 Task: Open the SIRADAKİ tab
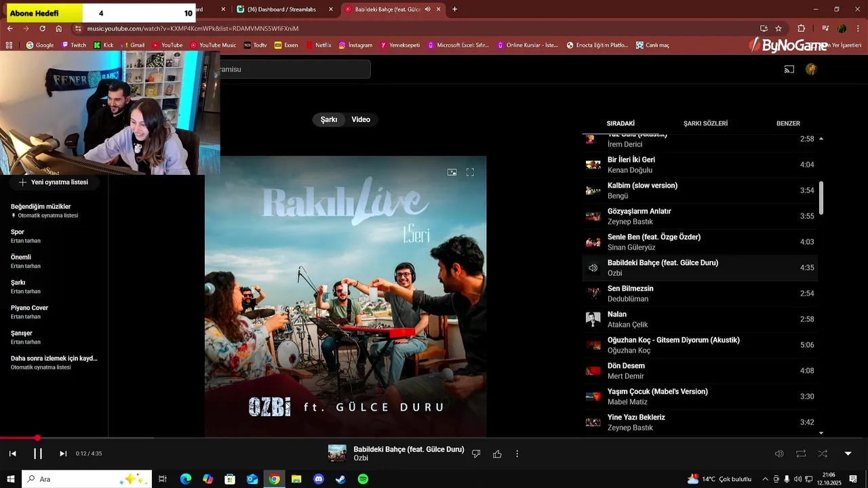pos(620,123)
